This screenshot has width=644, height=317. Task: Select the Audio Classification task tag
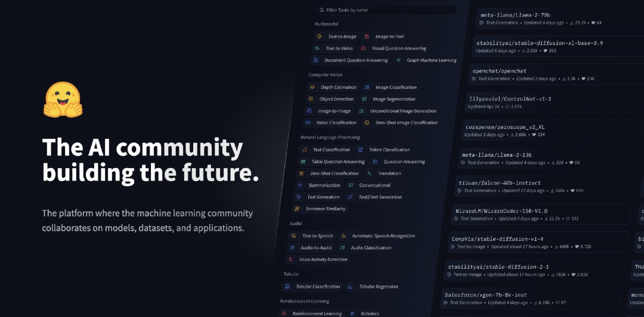(366, 248)
